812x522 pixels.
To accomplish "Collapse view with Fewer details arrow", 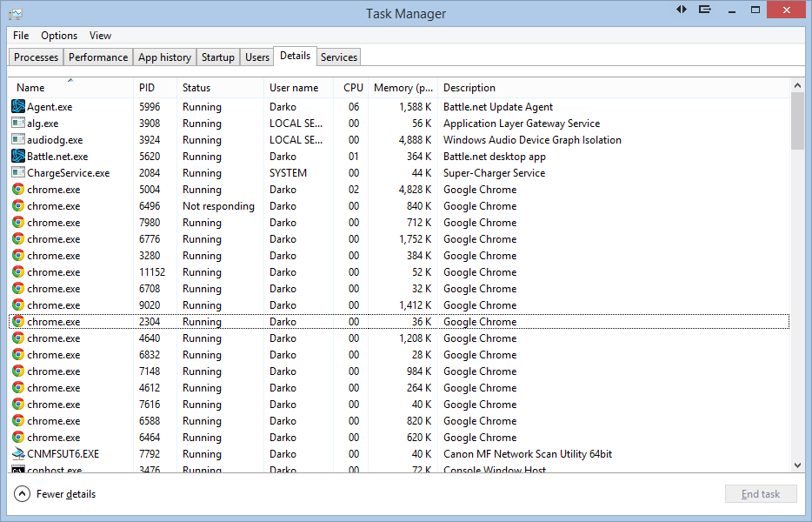I will [23, 494].
